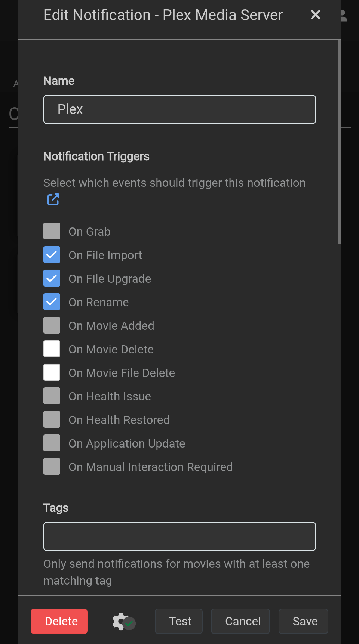Open the notification triggers wiki link icon

click(x=53, y=199)
